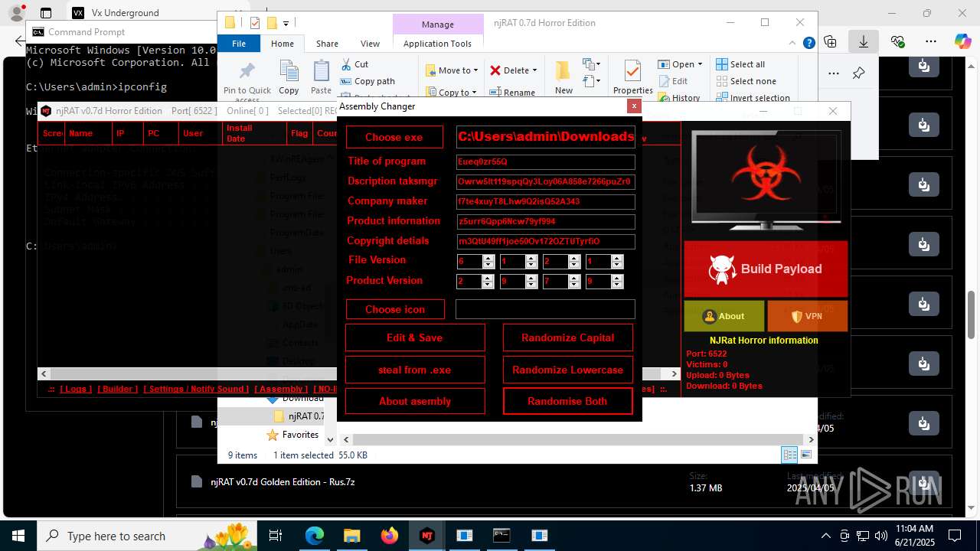This screenshot has width=980, height=551.
Task: Click the first File Version spinner
Action: coord(475,262)
